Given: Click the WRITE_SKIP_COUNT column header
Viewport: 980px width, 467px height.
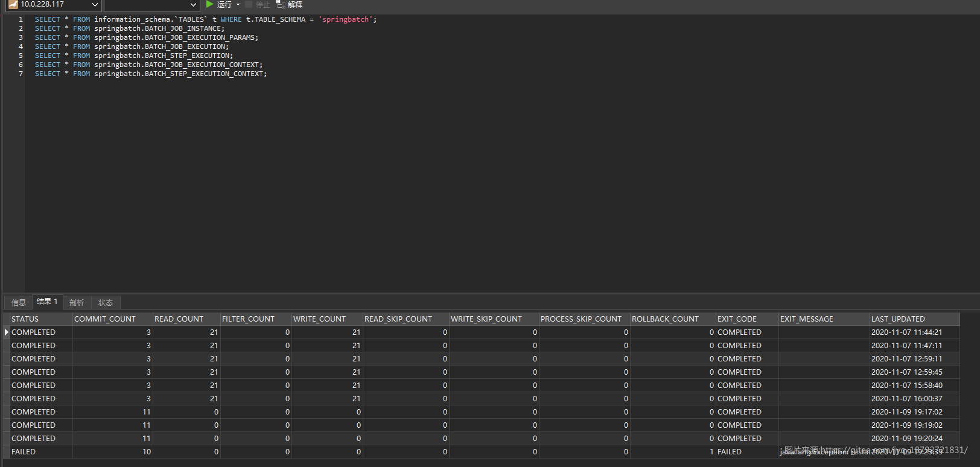Looking at the screenshot, I should 494,319.
